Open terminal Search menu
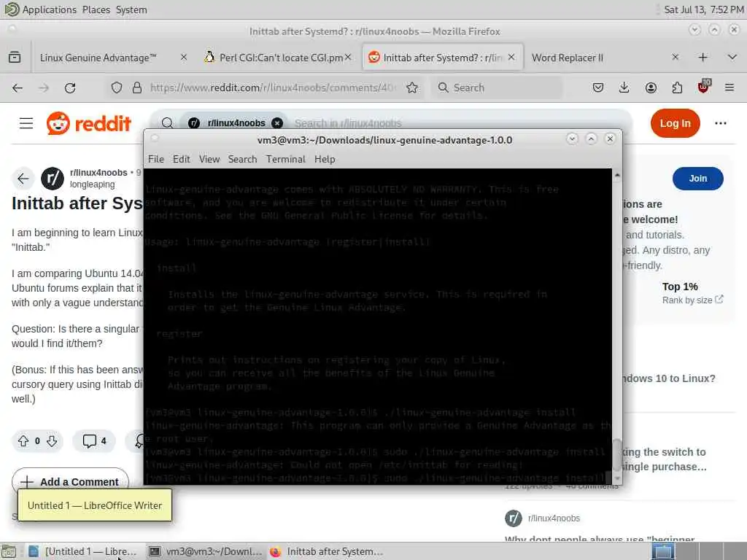This screenshot has width=747, height=560. (242, 159)
